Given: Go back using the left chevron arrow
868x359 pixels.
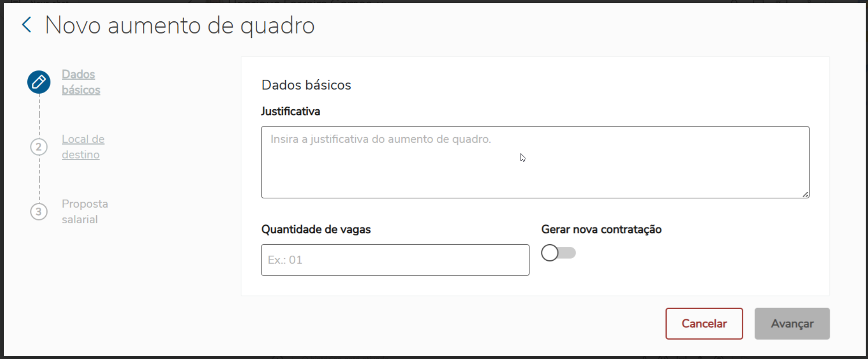Looking at the screenshot, I should (27, 25).
